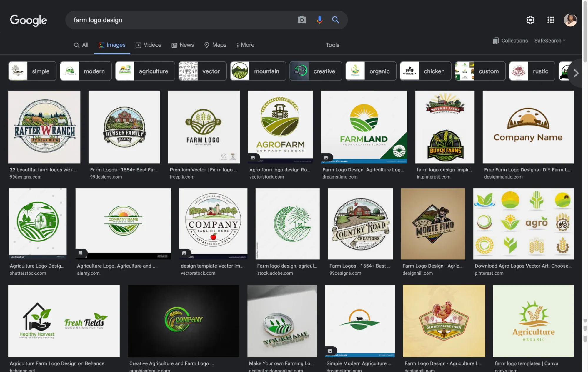Open the agro logos vector collection image
588x372 pixels.
(x=523, y=224)
